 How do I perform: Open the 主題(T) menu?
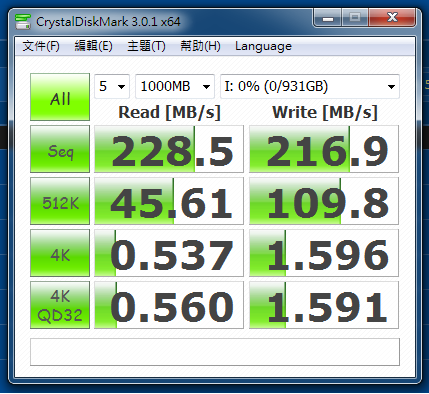point(146,46)
